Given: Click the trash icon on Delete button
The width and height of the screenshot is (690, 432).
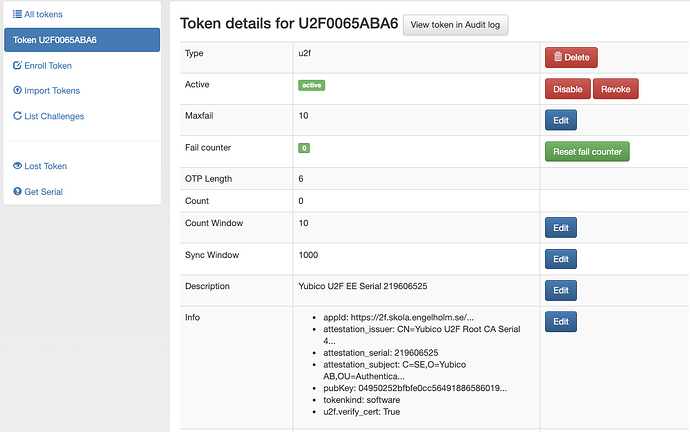Looking at the screenshot, I should 558,57.
